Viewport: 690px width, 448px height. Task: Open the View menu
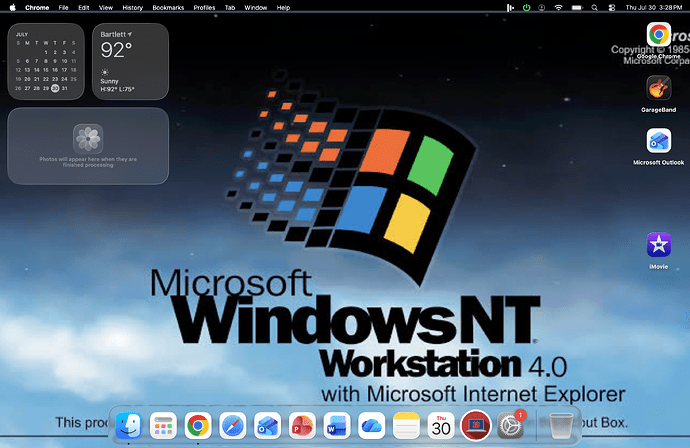106,7
